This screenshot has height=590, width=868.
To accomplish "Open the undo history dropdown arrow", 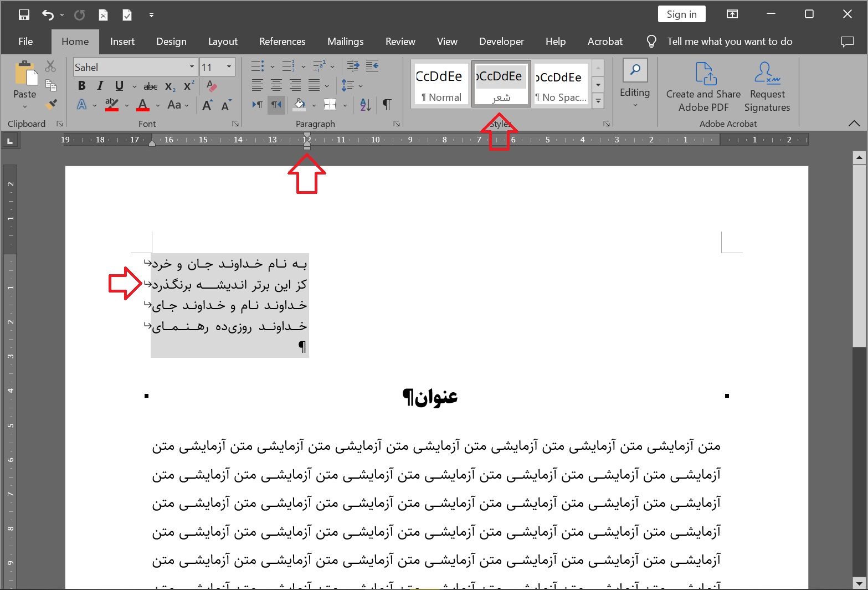I will point(61,15).
